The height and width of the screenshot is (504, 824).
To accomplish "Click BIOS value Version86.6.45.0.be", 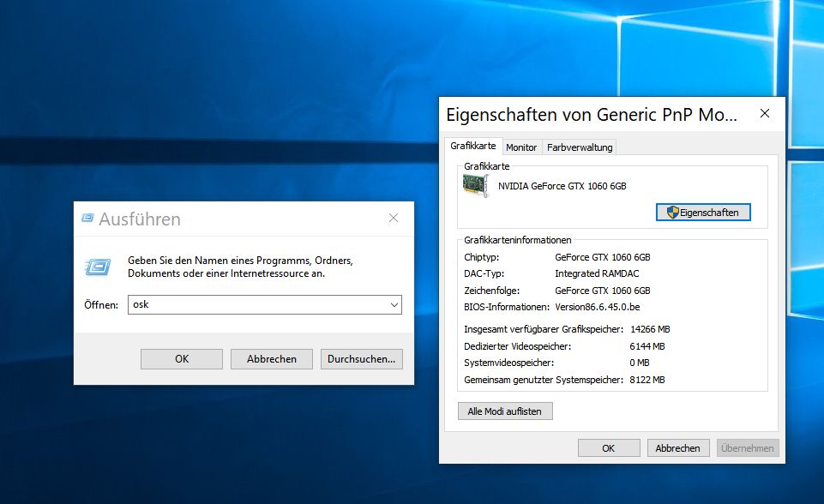I will (598, 307).
